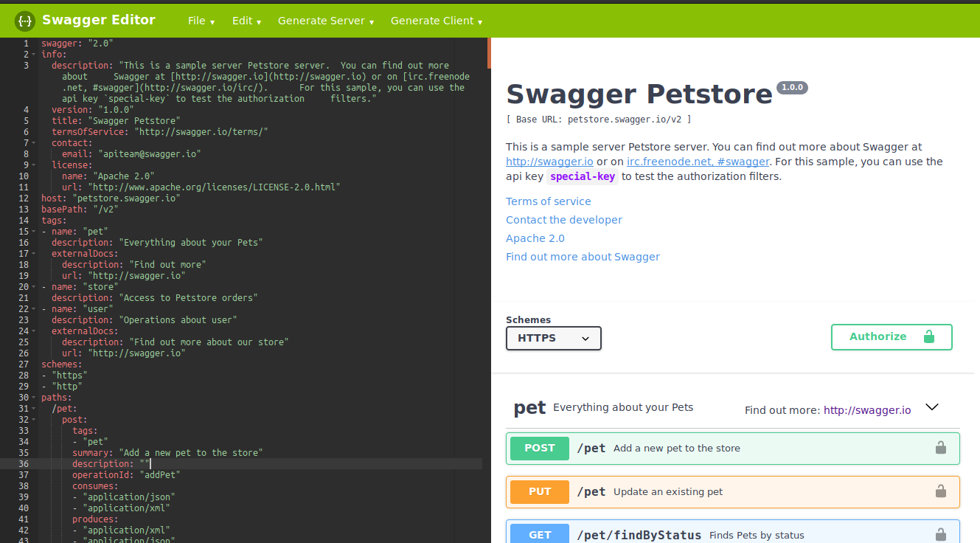
Task: Click the padlock icon on PUT /pet row
Action: tap(940, 491)
